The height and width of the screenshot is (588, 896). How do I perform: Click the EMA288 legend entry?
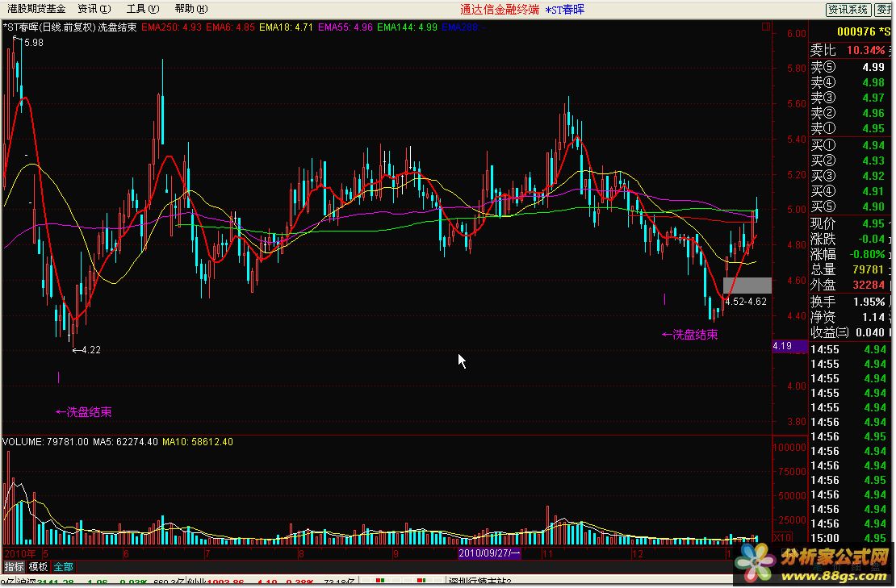[463, 27]
